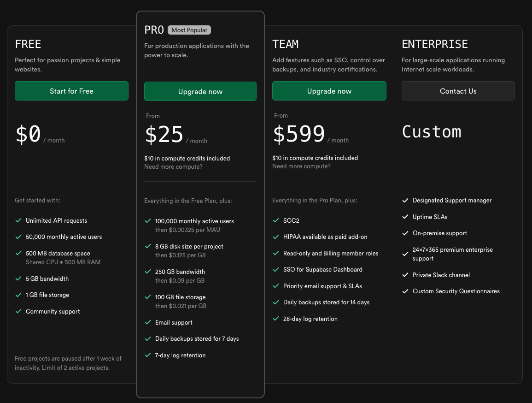Click the Most Popular badge
The image size is (532, 403).
(189, 30)
